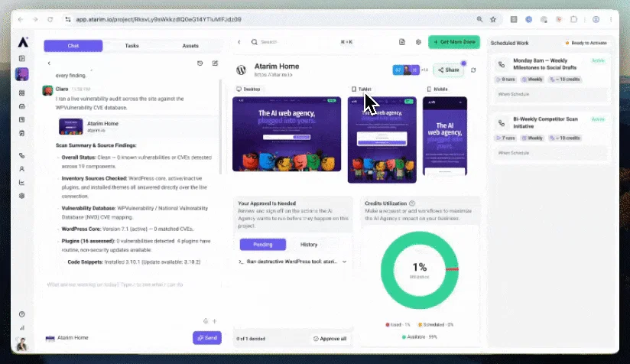Click into the chat message input box
Screen dimensions: 630x364
click(x=132, y=284)
